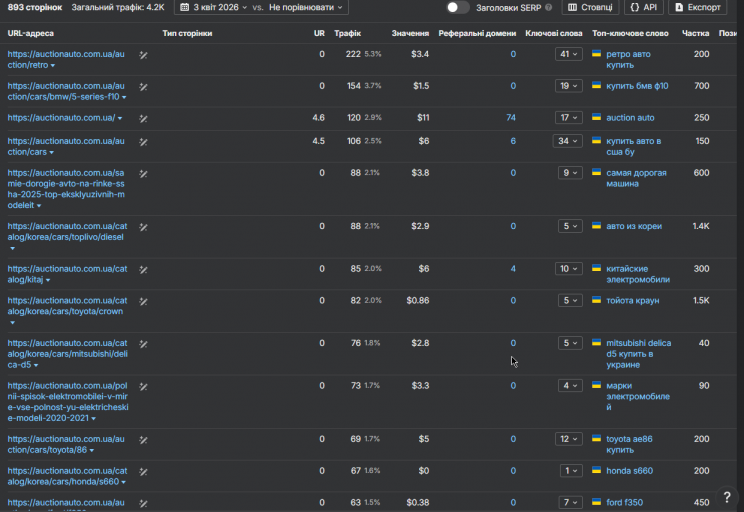744x512 pixels.
Task: Click the page type icon for toyota/crown row
Action: pos(143,301)
